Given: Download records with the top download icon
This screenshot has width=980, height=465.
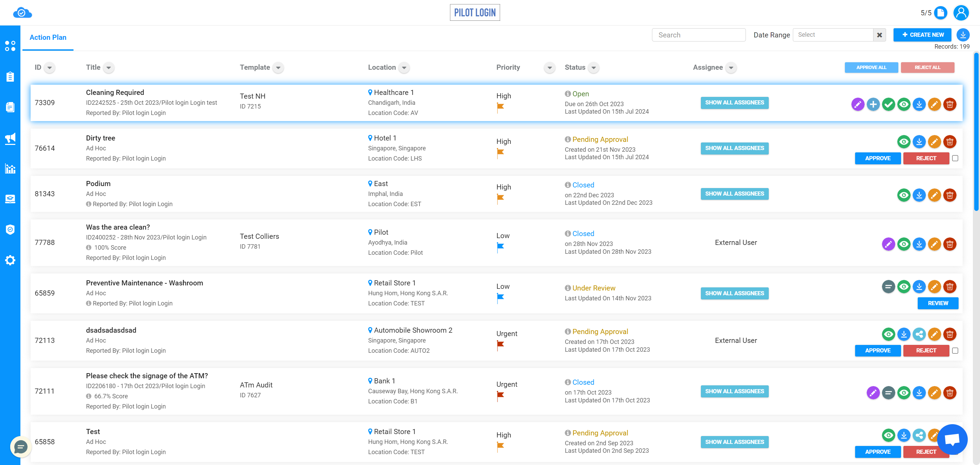Looking at the screenshot, I should pos(963,35).
